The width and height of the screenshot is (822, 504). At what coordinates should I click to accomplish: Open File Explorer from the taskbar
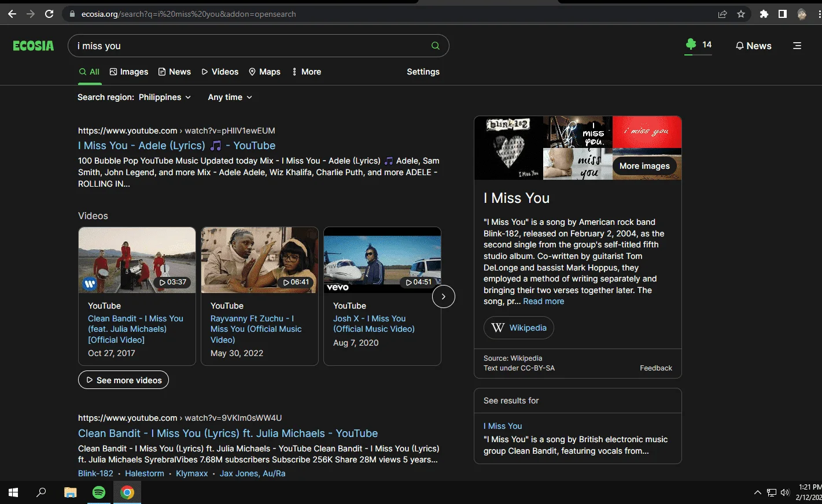tap(71, 492)
